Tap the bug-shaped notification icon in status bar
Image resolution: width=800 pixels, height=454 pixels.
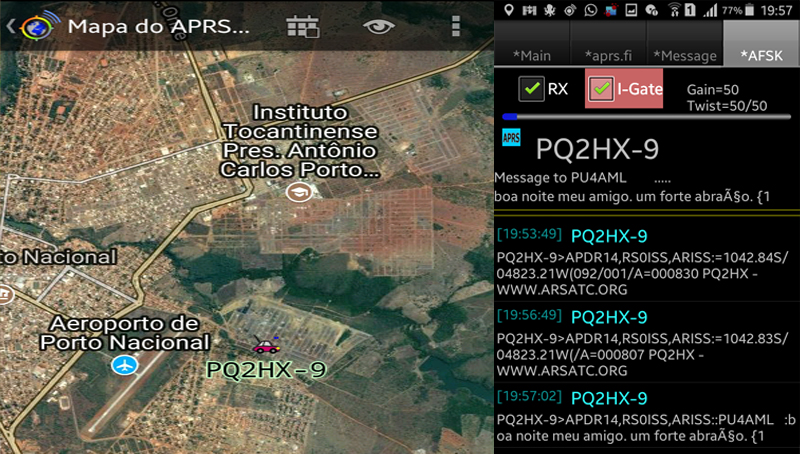click(x=549, y=10)
